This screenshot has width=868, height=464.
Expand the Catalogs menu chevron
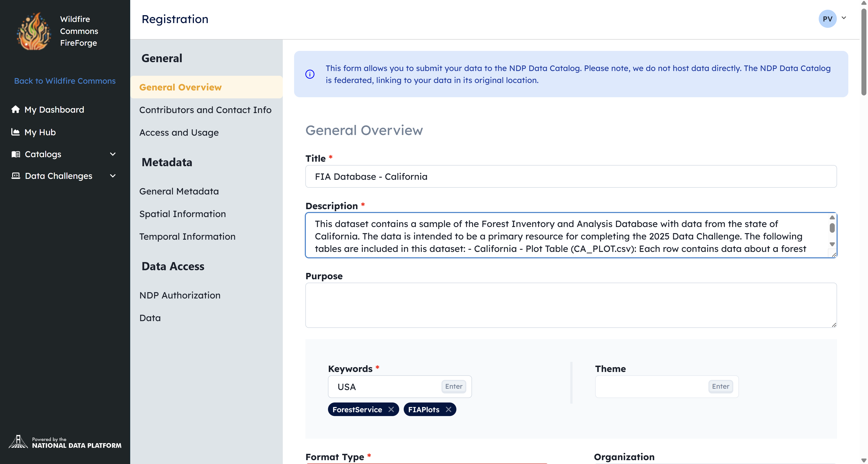tap(113, 154)
